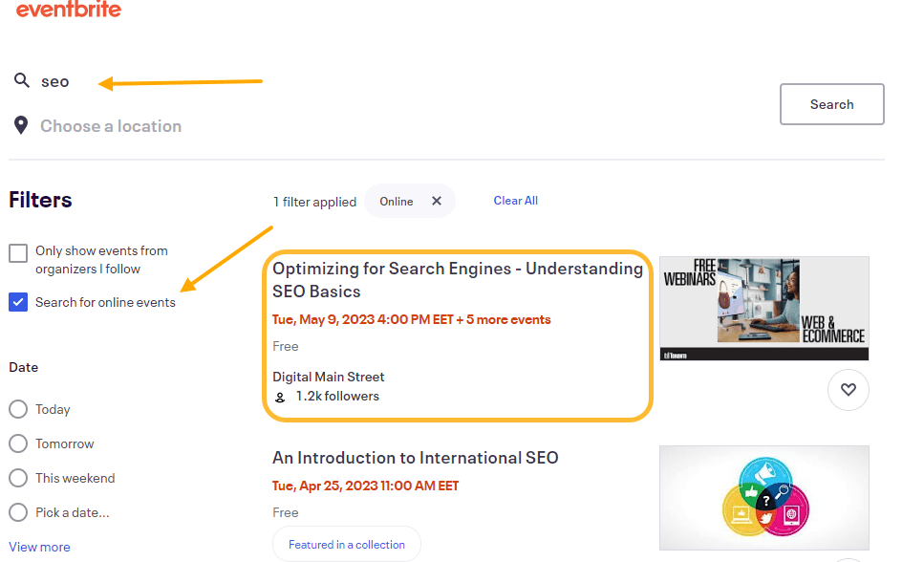Open 'An Introduction to International SEO' event
The height and width of the screenshot is (562, 924).
click(416, 457)
